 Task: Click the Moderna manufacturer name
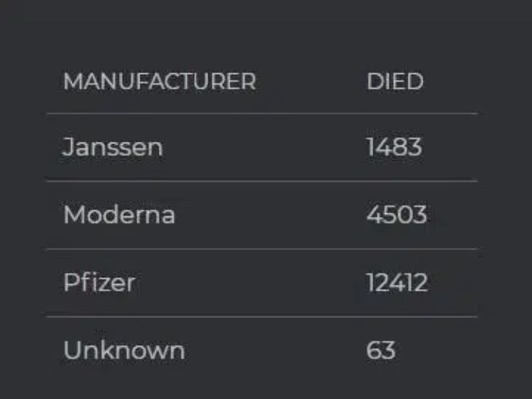click(119, 215)
